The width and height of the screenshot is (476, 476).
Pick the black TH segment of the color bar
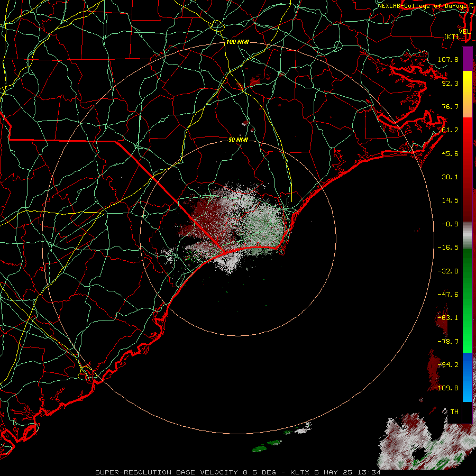pyautogui.click(x=467, y=412)
